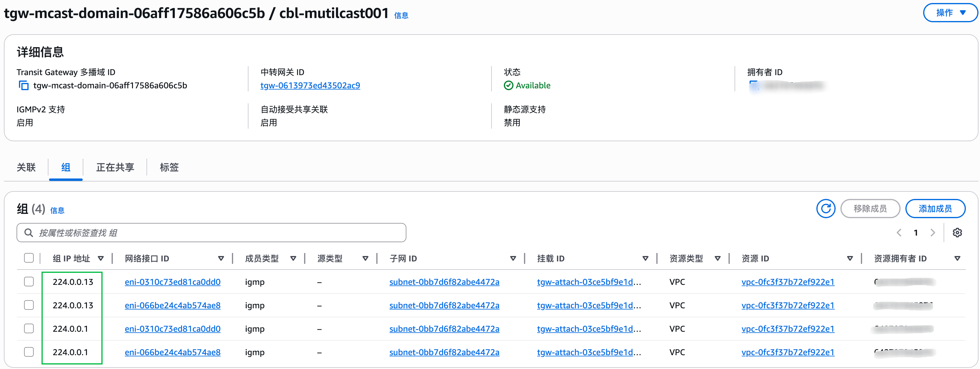Check the select-all header checkbox
The image size is (980, 369).
tap(29, 258)
